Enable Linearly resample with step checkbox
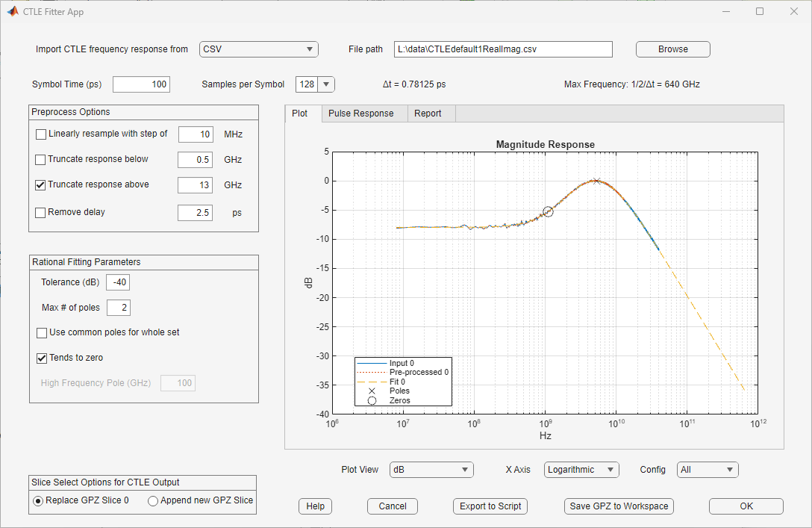This screenshot has width=812, height=528. (x=41, y=134)
